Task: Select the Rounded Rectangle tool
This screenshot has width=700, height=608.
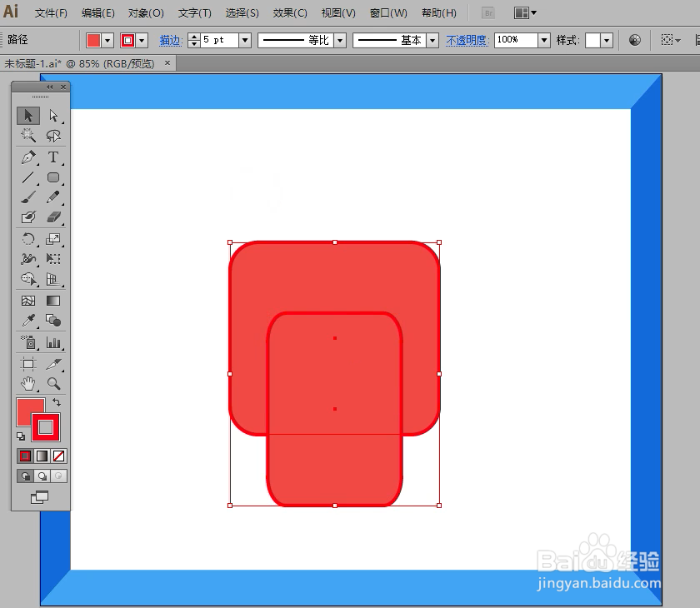Action: point(53,177)
